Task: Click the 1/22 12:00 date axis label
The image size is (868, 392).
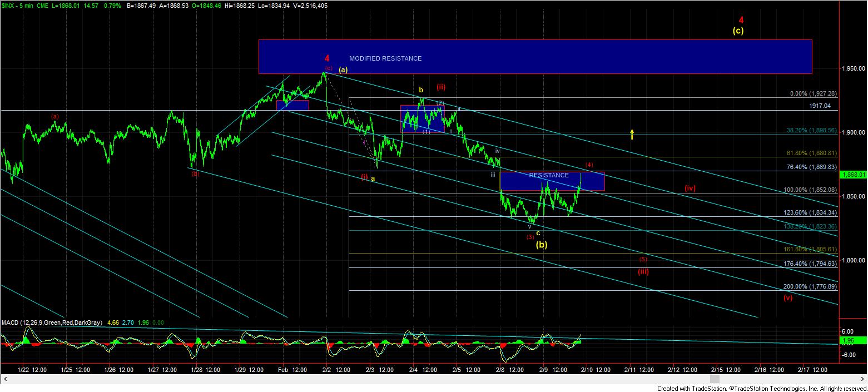Action: click(31, 369)
